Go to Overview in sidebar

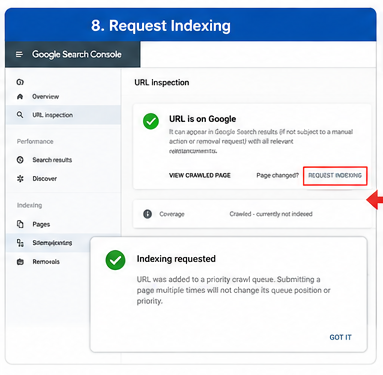[x=45, y=97]
